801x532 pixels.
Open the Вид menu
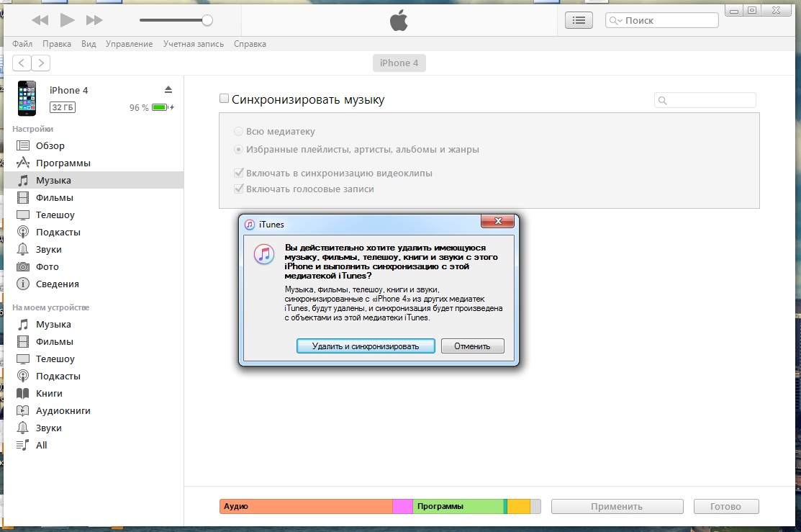click(x=89, y=44)
